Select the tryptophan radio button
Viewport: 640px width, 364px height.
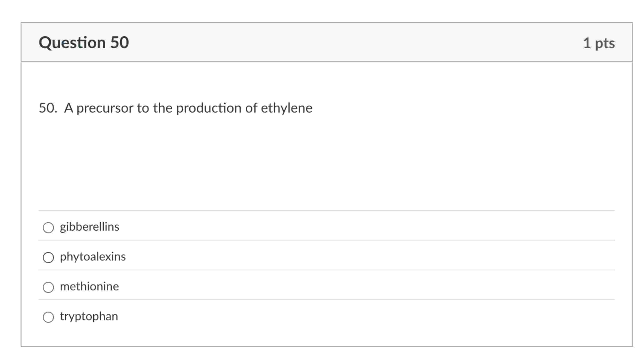(x=49, y=317)
